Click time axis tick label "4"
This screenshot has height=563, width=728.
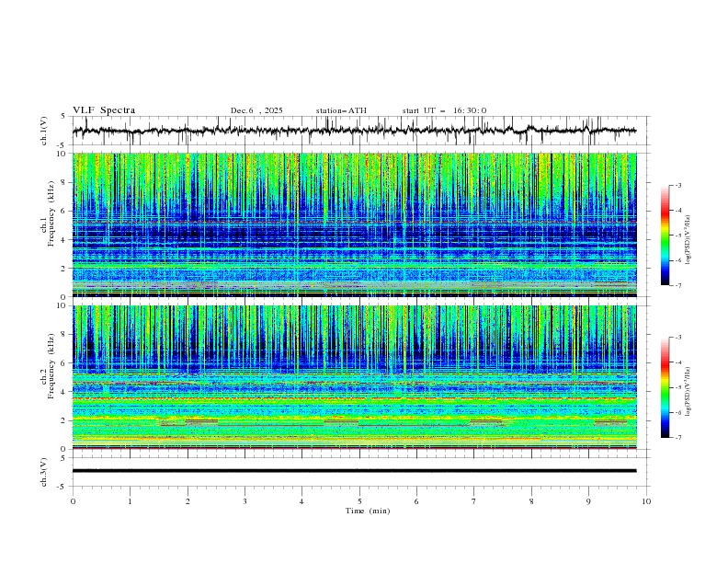[x=301, y=501]
